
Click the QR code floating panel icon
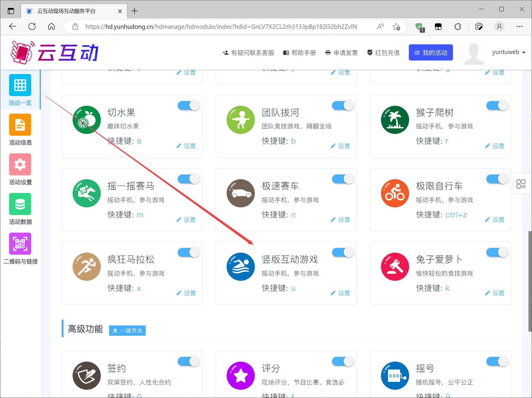(521, 184)
